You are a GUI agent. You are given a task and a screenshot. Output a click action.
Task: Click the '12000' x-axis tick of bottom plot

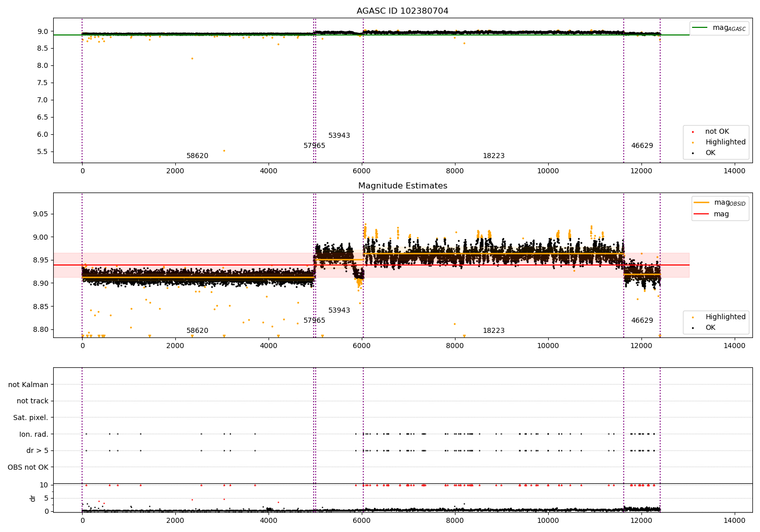(x=641, y=520)
